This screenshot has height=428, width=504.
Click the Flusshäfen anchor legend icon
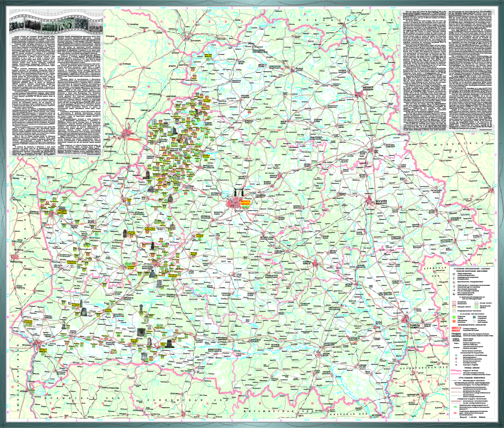click(456, 362)
